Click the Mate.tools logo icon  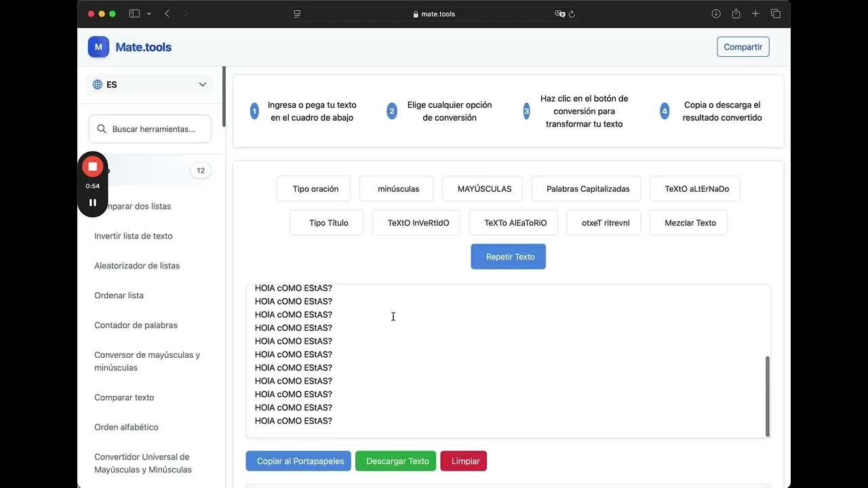[x=98, y=47]
